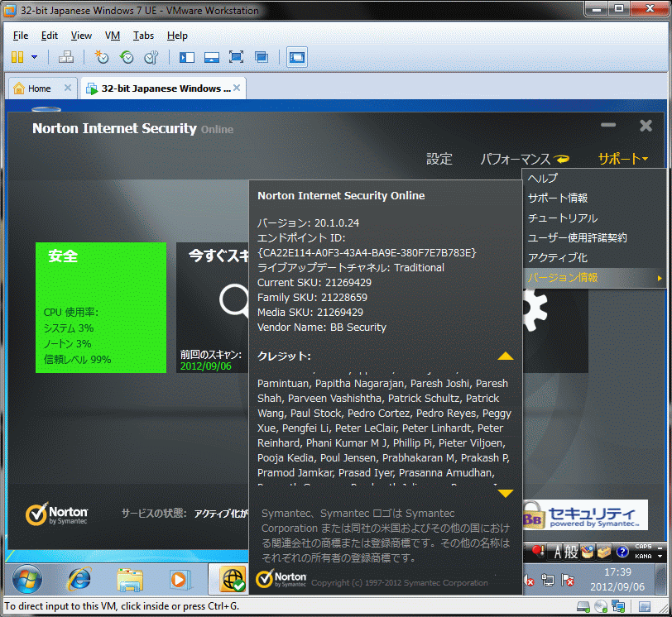Enter full screen mode in VMware
Image resolution: width=672 pixels, height=617 pixels.
236,57
